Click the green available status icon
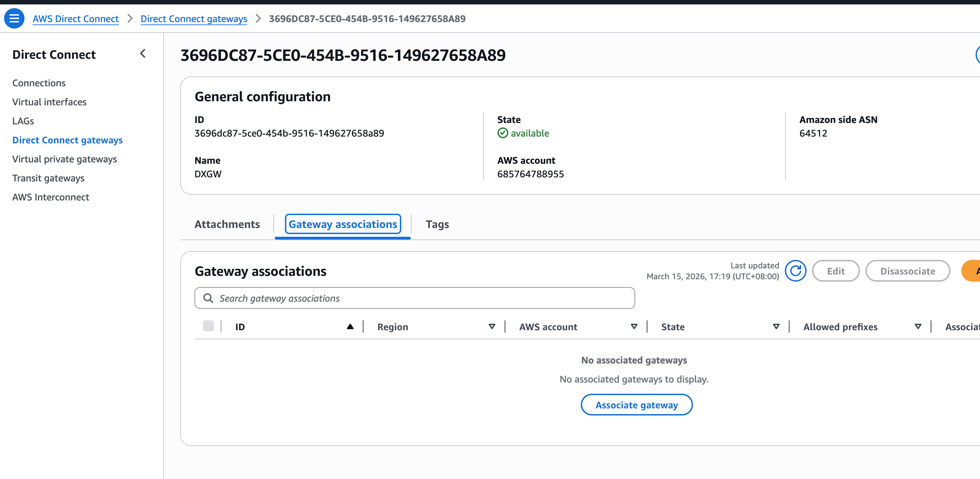Viewport: 980px width, 479px height. 503,133
